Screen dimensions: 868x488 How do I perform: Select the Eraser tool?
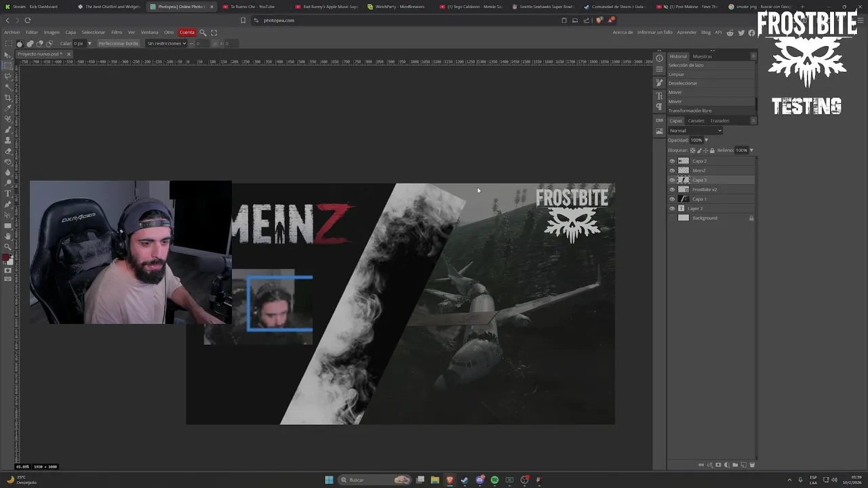click(x=8, y=150)
